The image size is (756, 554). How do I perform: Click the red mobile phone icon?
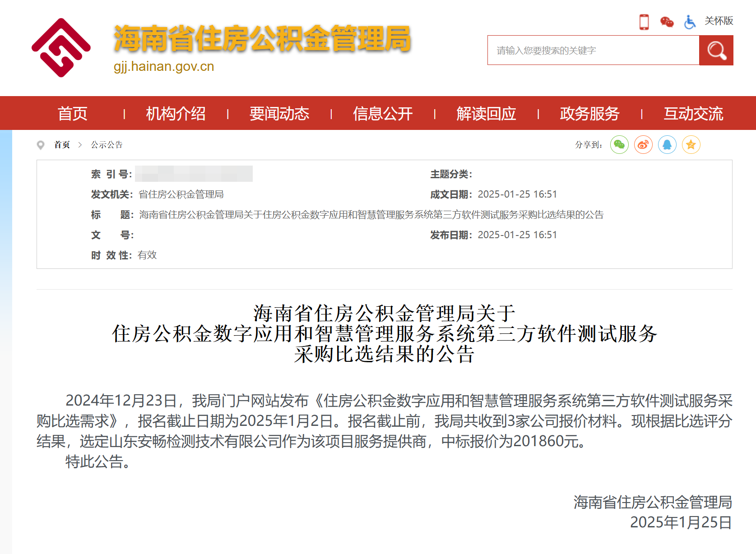[x=644, y=22]
